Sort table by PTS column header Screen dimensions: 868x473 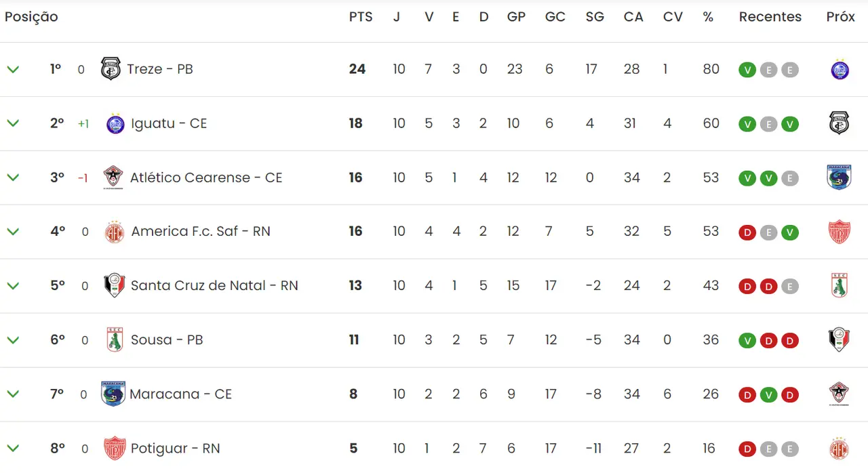[361, 18]
